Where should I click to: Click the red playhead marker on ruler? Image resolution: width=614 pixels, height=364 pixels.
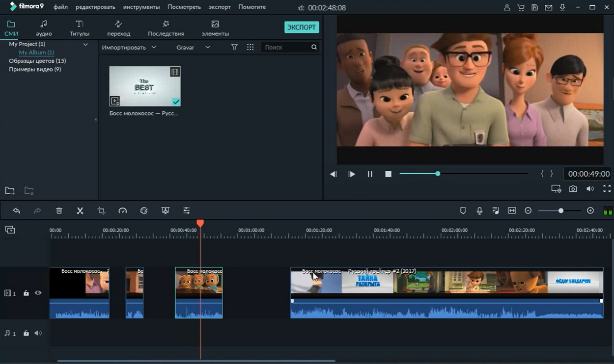(x=200, y=223)
